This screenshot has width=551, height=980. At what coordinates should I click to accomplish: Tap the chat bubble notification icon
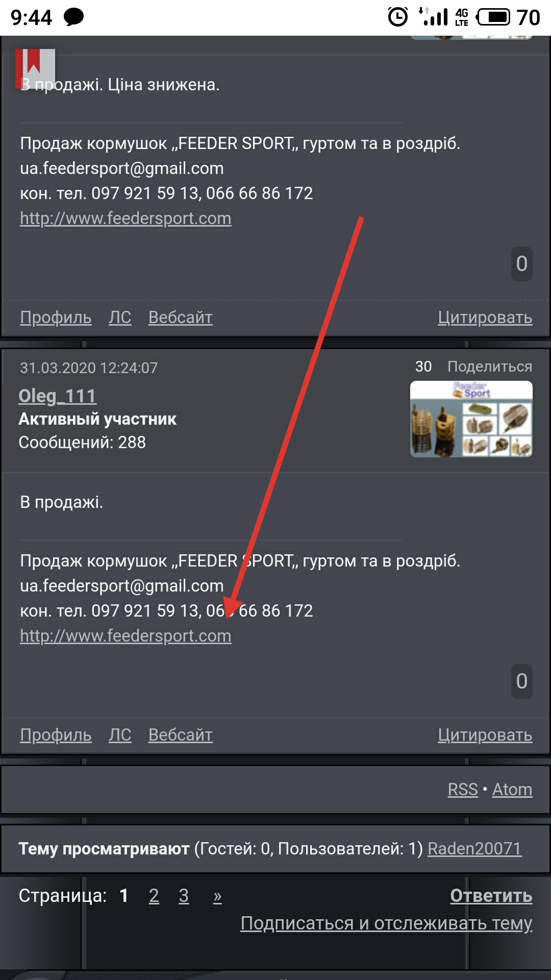(74, 17)
